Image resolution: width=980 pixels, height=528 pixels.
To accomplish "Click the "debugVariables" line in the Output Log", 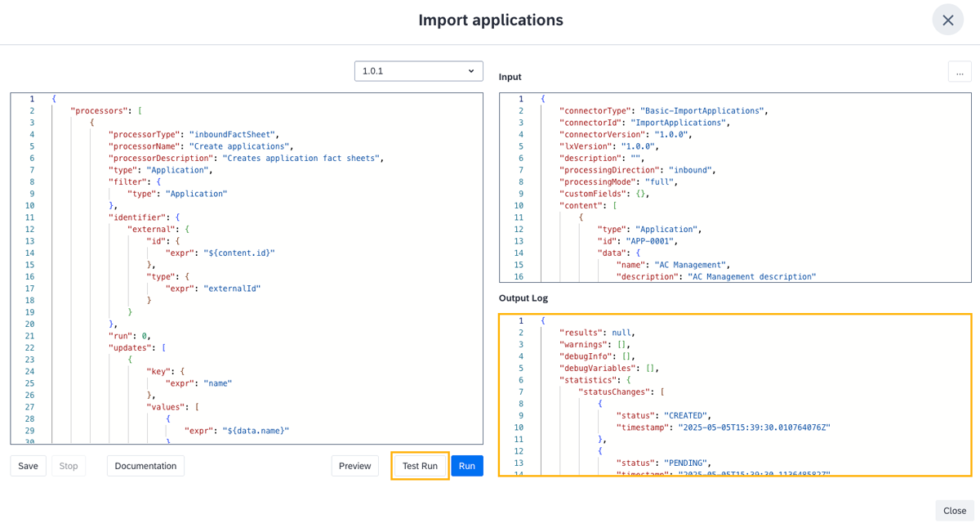I will pos(609,368).
